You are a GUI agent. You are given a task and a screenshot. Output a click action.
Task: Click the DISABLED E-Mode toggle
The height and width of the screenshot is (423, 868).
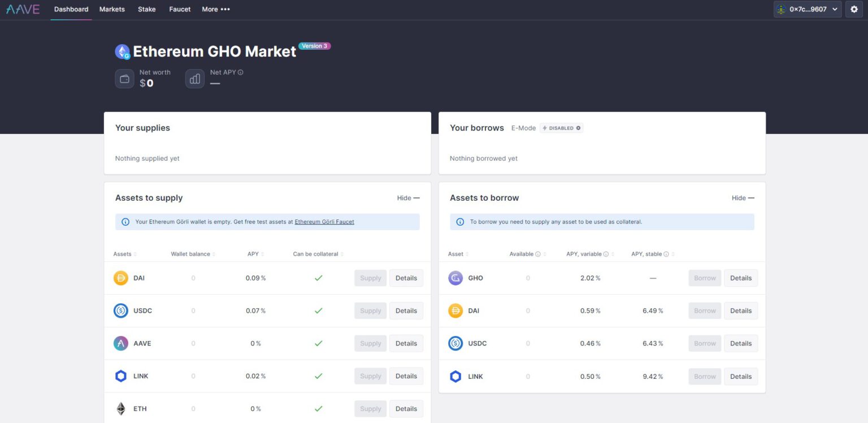561,128
